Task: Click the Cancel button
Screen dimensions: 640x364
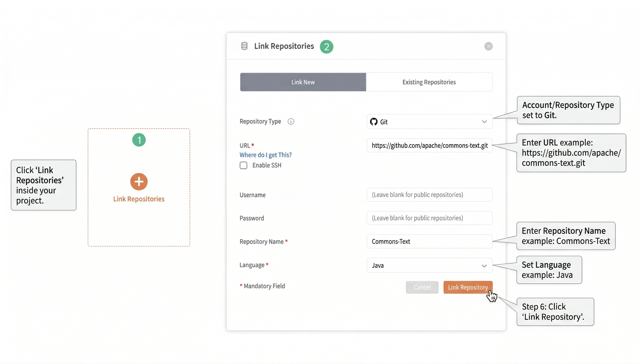Action: pos(422,287)
